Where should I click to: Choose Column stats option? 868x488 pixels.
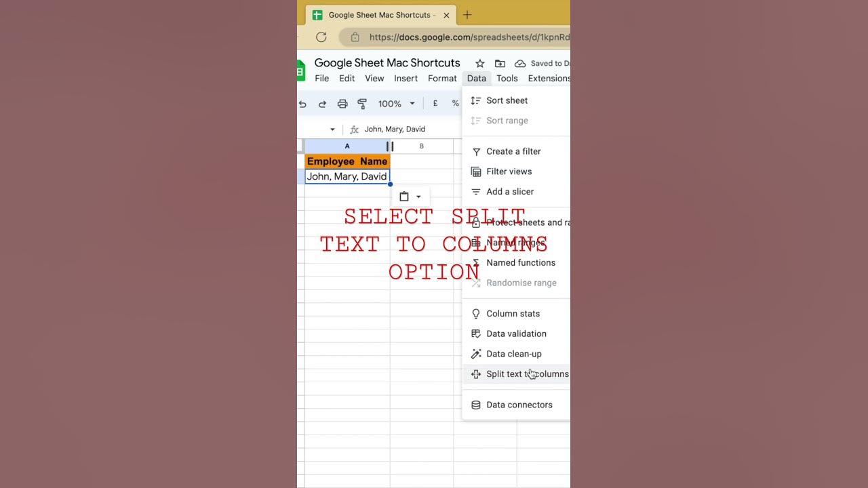pos(516,314)
